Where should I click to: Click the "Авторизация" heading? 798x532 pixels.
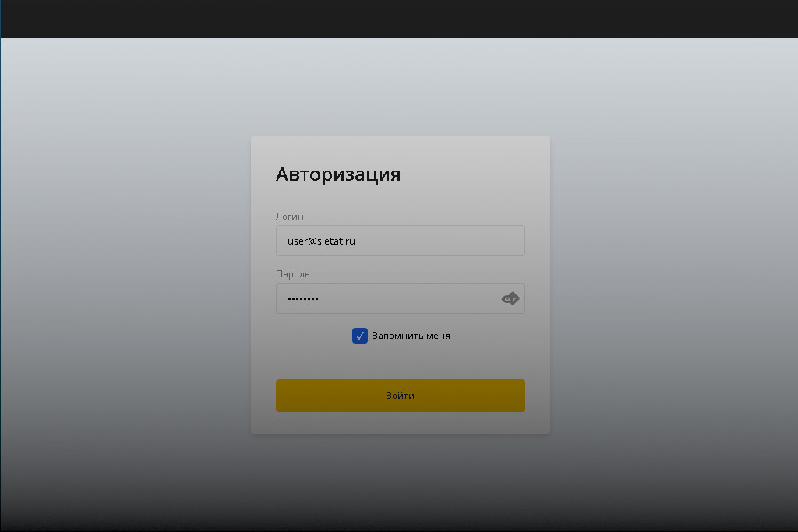pyautogui.click(x=338, y=174)
